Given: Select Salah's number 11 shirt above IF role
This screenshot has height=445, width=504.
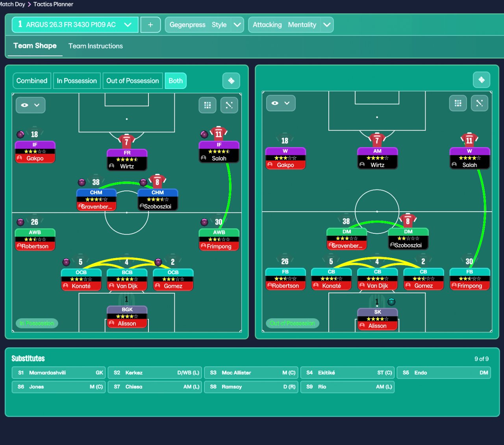Looking at the screenshot, I should pos(219,134).
